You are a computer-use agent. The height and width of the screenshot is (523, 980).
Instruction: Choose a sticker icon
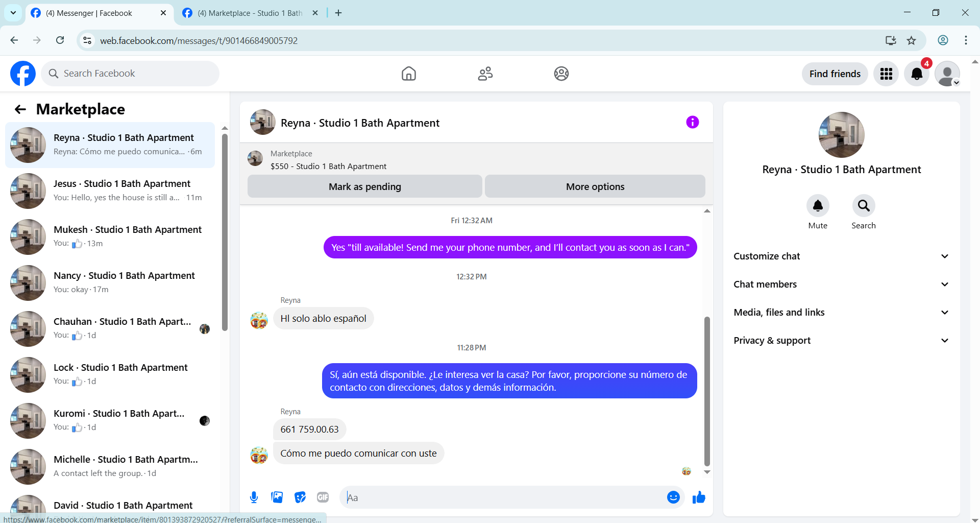pyautogui.click(x=300, y=497)
